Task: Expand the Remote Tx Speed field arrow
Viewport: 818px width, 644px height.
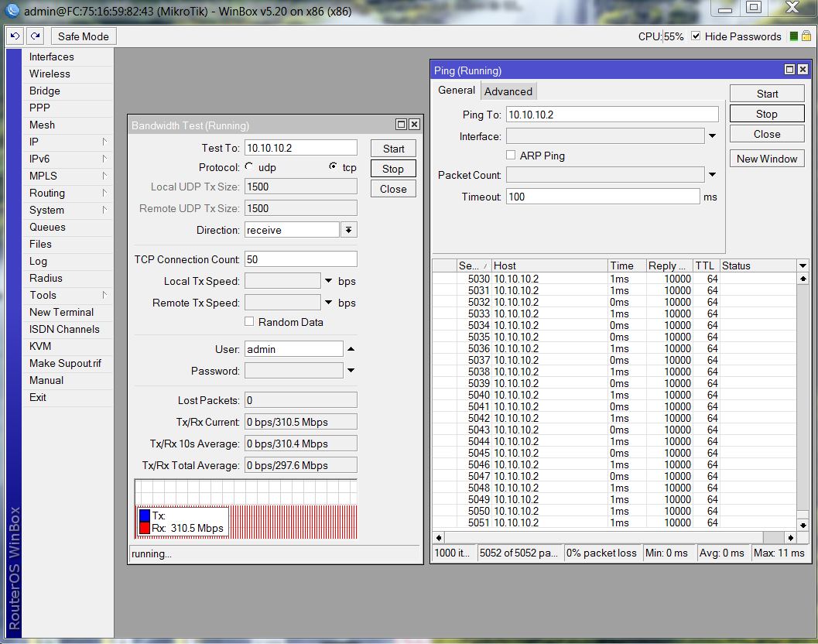Action: click(x=328, y=302)
